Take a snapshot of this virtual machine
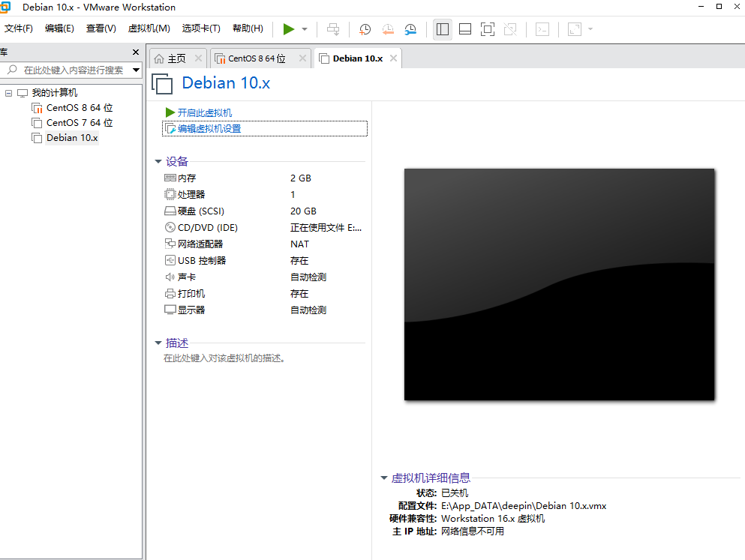 (365, 29)
